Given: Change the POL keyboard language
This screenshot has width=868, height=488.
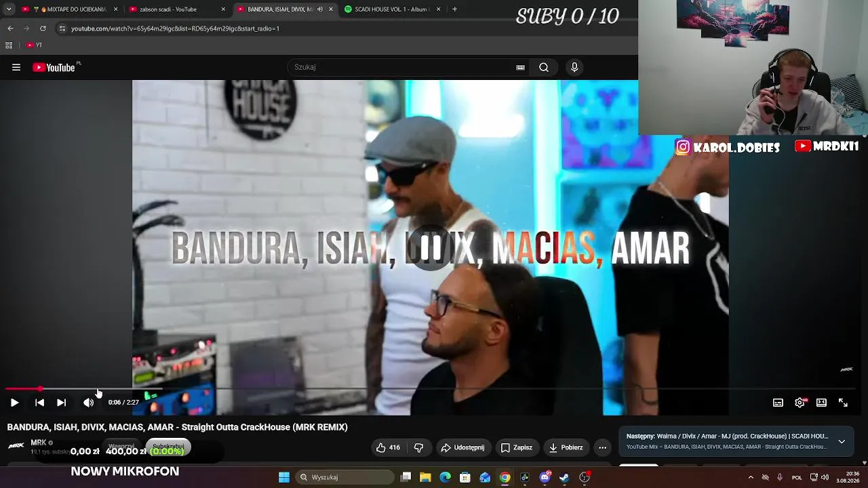Looking at the screenshot, I should point(797,477).
